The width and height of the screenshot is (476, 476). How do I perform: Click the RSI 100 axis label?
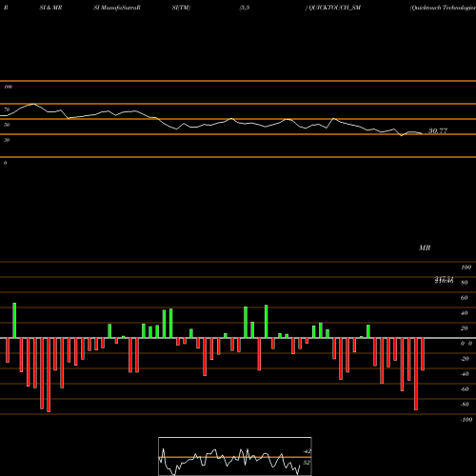click(x=8, y=87)
